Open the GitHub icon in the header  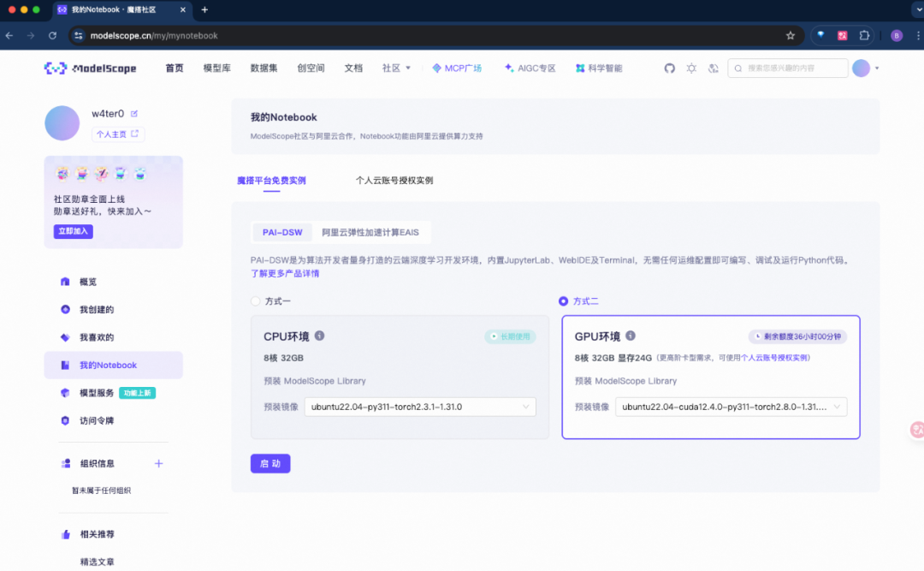[x=669, y=68]
